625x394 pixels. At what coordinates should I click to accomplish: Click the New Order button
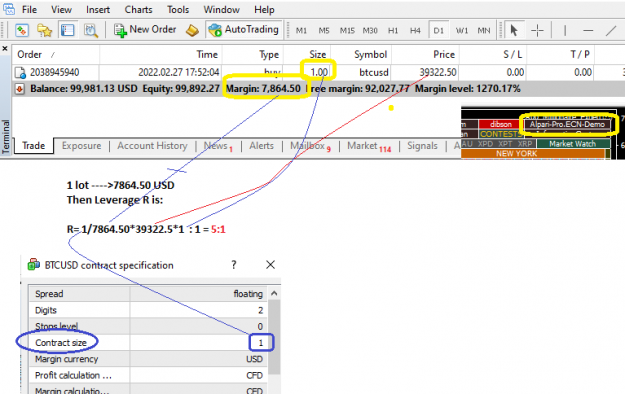click(145, 30)
